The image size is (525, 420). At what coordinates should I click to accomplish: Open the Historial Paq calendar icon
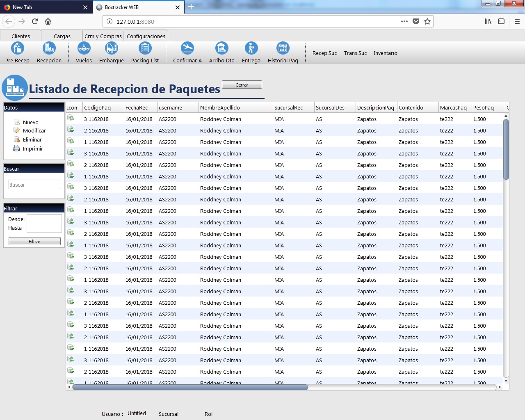pyautogui.click(x=283, y=48)
